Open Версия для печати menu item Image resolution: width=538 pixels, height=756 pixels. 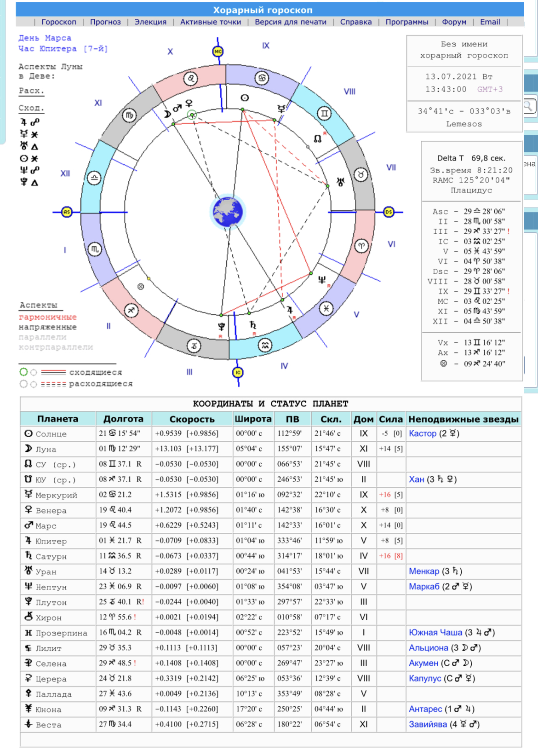point(291,22)
